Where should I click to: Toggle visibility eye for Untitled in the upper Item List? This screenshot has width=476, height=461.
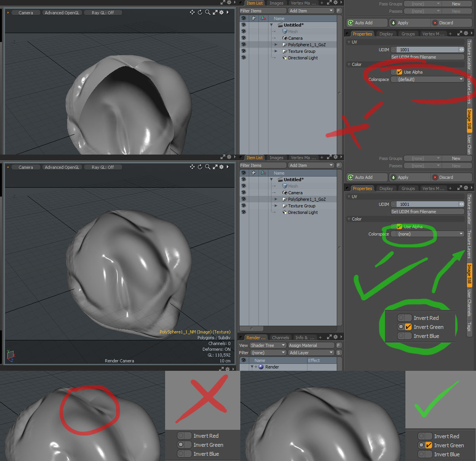(244, 25)
